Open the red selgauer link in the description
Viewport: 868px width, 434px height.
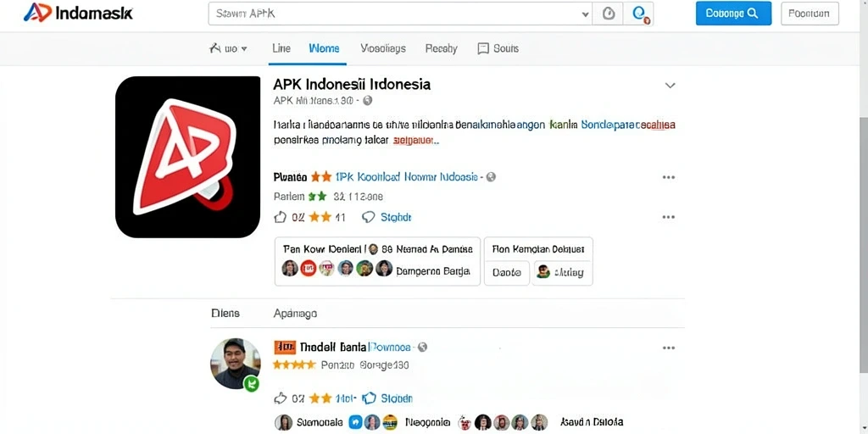[415, 142]
